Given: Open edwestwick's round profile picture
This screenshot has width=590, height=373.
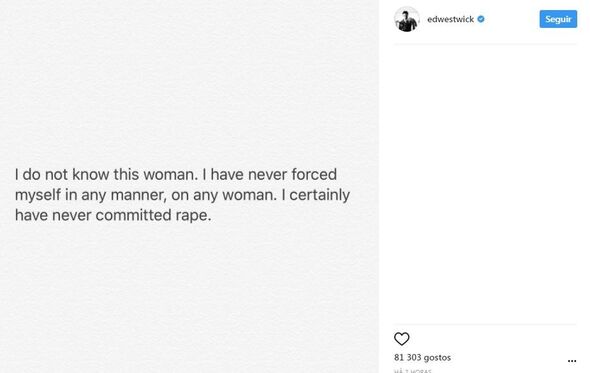Looking at the screenshot, I should [406, 19].
